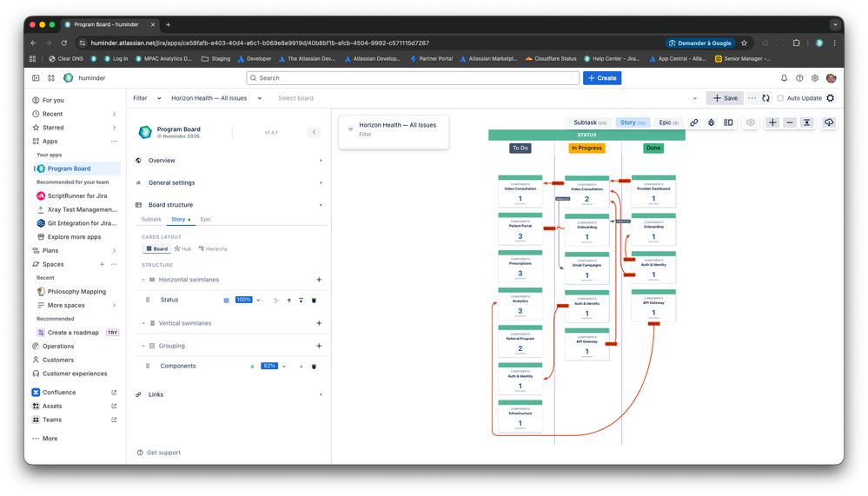Collapse the Program Board panel with back chevron
Screen dimensions: 868x496
[x=314, y=132]
